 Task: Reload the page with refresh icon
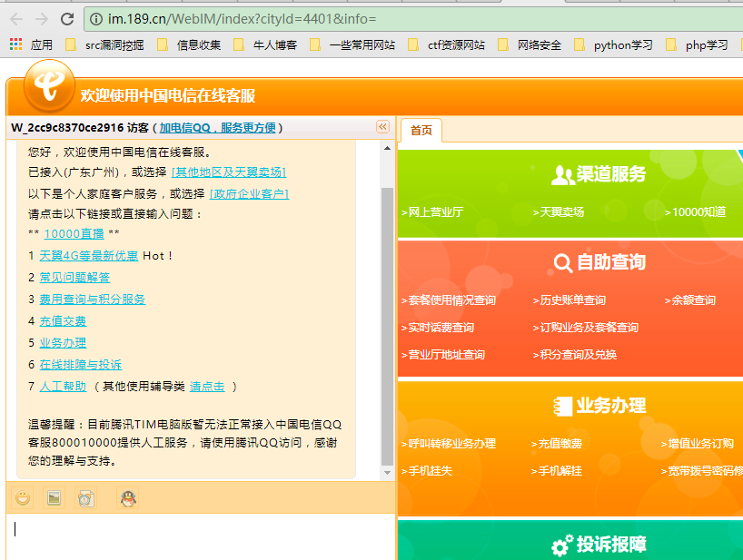tap(67, 19)
